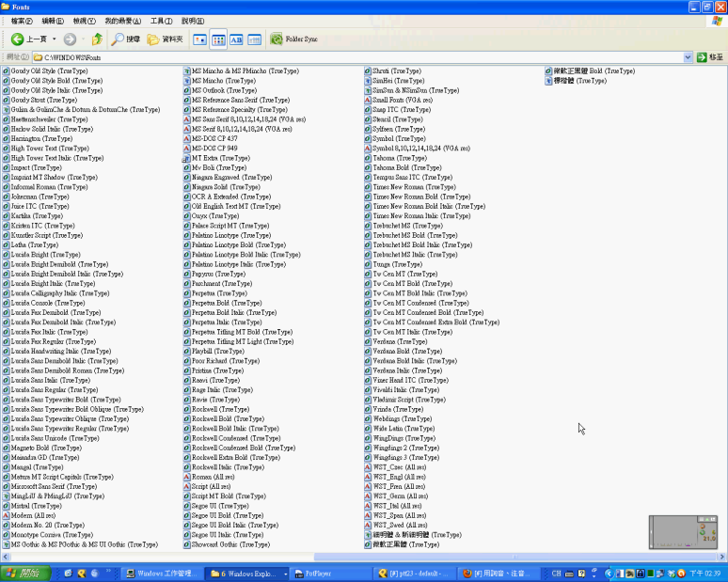Open the Search (搜尋) pane
The width and height of the screenshot is (728, 582).
point(126,39)
